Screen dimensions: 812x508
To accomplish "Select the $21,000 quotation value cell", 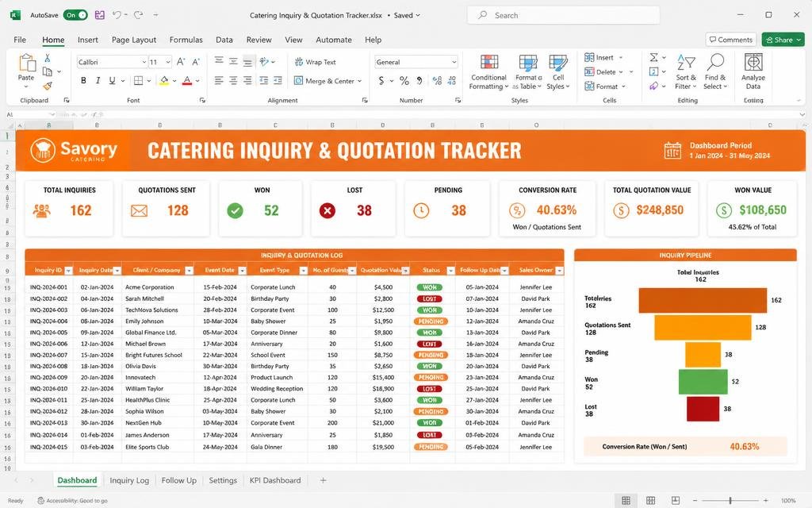I will tap(383, 423).
